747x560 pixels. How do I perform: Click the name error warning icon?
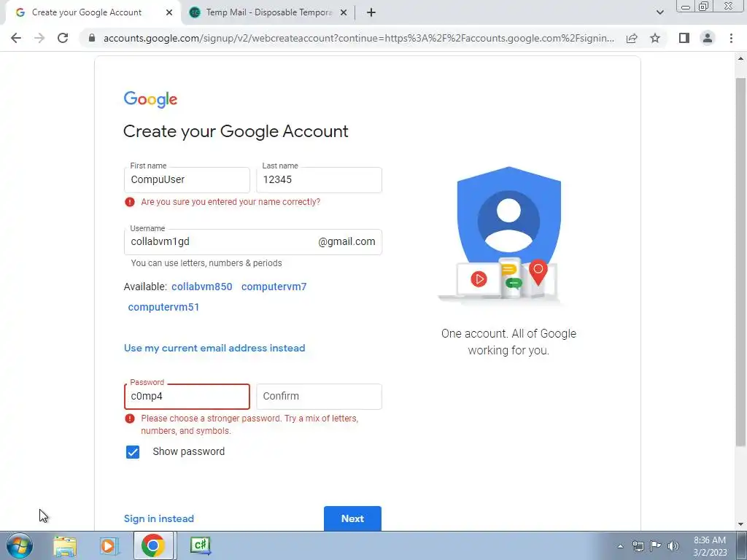tap(130, 202)
